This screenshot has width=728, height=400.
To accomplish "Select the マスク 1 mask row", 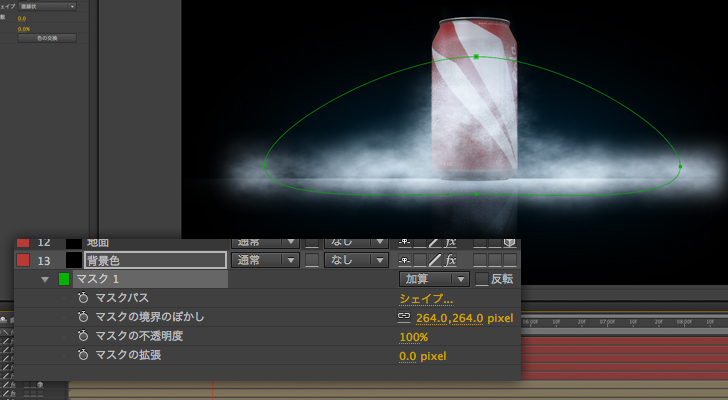I will (x=150, y=279).
